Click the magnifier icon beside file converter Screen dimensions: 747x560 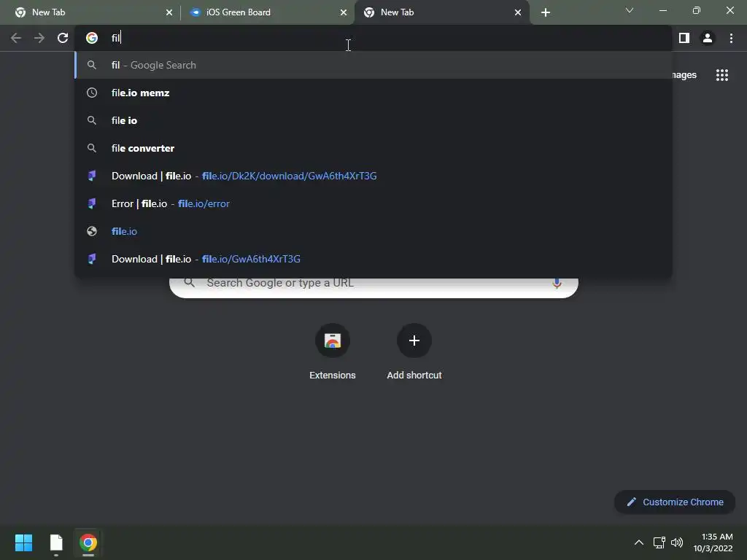[x=92, y=148]
